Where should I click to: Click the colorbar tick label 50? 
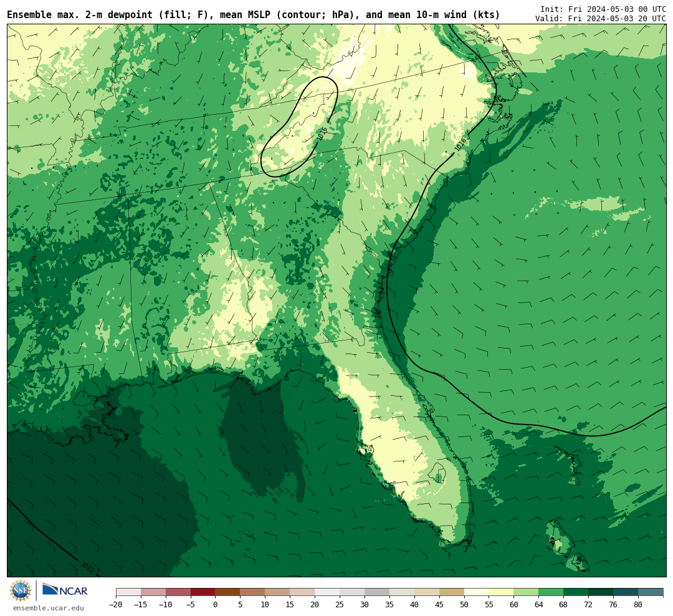[464, 605]
